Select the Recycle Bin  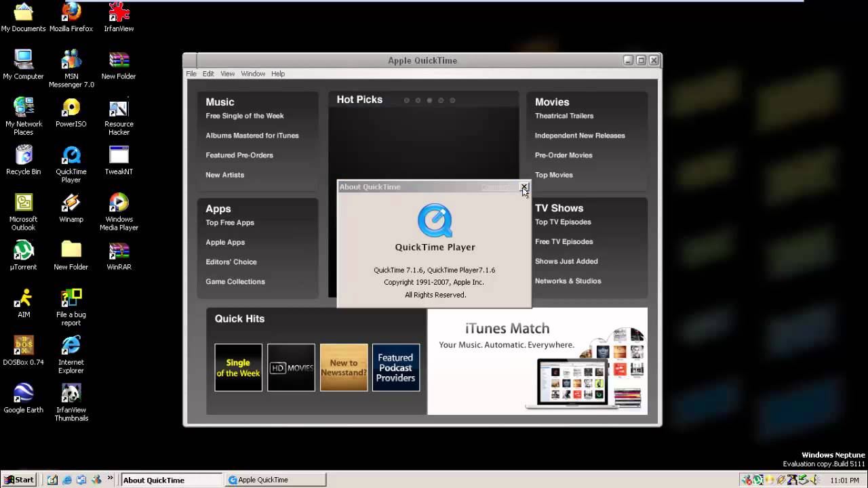(23, 160)
